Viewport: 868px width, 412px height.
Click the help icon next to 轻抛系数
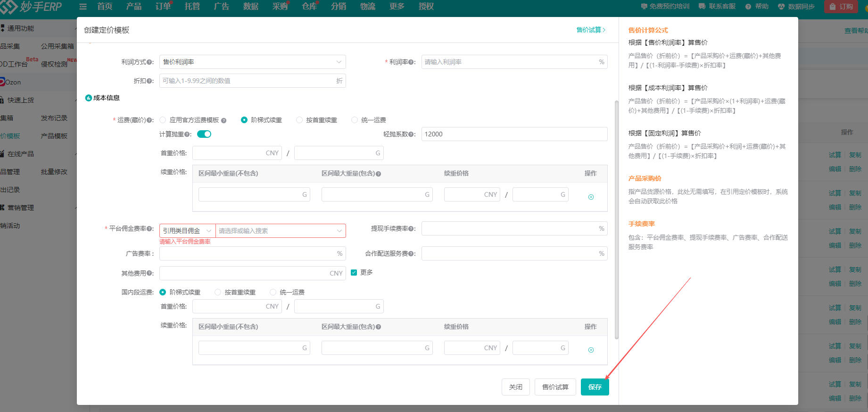(412, 135)
